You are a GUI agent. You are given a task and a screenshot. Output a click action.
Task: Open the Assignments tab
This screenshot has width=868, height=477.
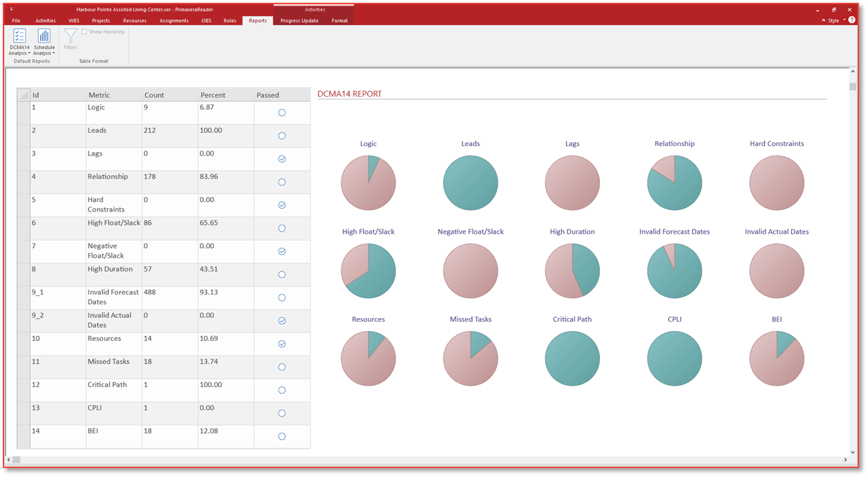(x=174, y=21)
